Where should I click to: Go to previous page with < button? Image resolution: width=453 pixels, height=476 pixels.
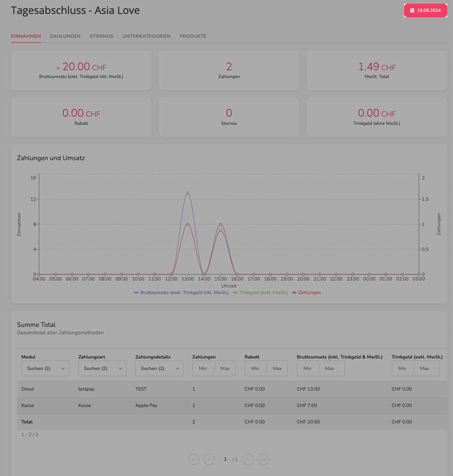point(209,459)
